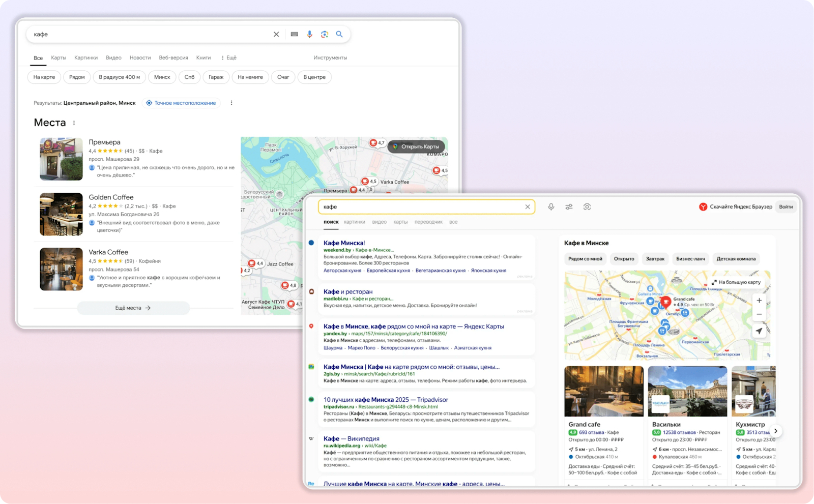The width and height of the screenshot is (814, 504).
Task: Open the 10 лучших кафе Минска Tripadvisor result
Action: 386,400
